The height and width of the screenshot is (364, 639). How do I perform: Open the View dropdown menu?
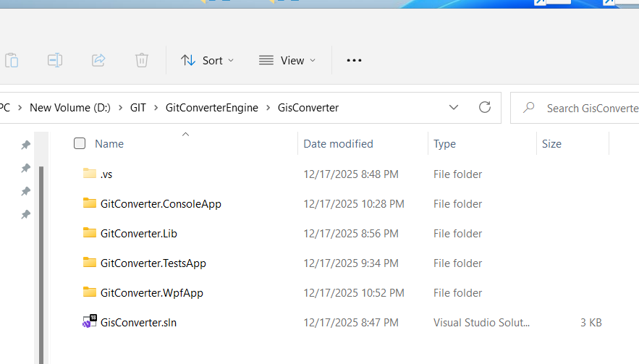[x=287, y=60]
